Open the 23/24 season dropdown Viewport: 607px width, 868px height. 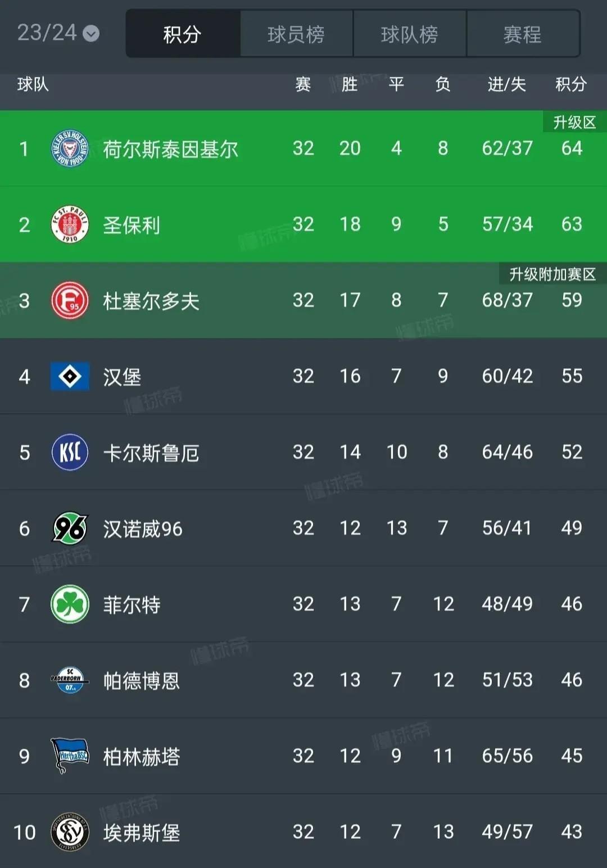tap(58, 33)
